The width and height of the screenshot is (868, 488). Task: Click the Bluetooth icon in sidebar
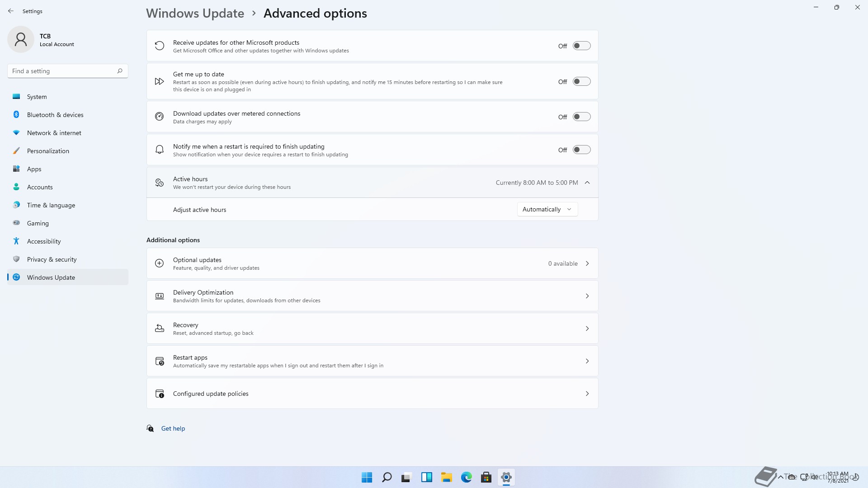tap(16, 114)
